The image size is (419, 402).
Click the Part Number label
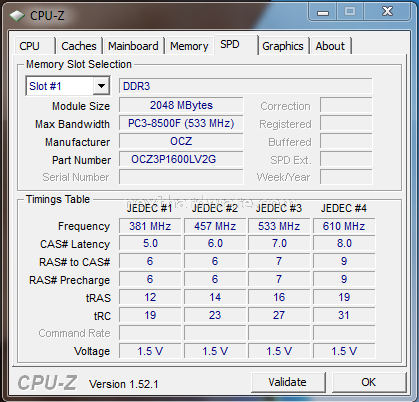click(82, 160)
